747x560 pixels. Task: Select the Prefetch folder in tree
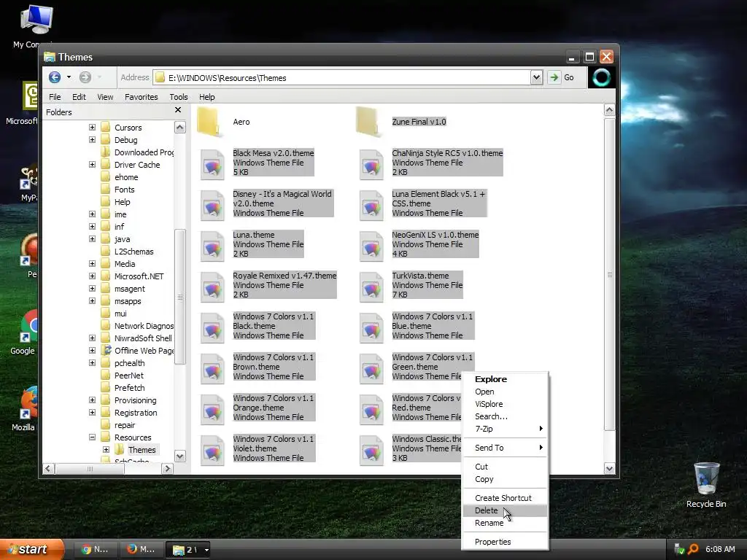[x=130, y=388]
